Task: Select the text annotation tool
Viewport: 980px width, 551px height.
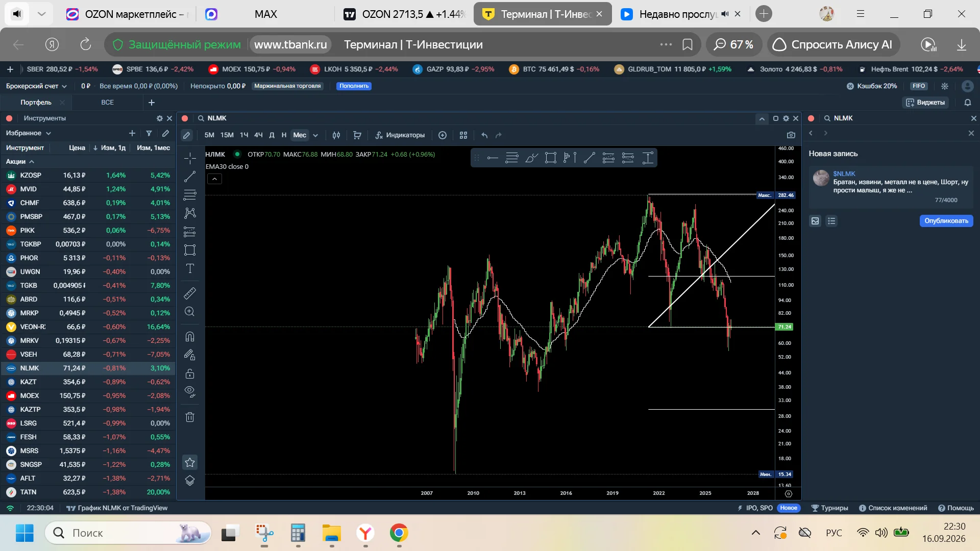Action: tap(190, 268)
